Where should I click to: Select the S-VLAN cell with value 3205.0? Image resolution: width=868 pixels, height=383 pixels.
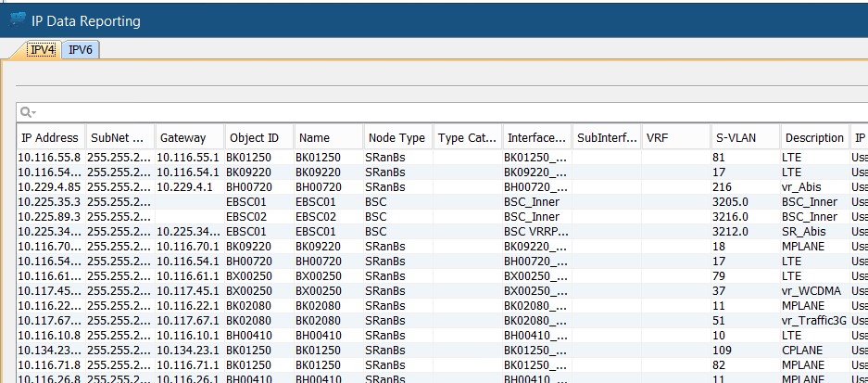(745, 201)
